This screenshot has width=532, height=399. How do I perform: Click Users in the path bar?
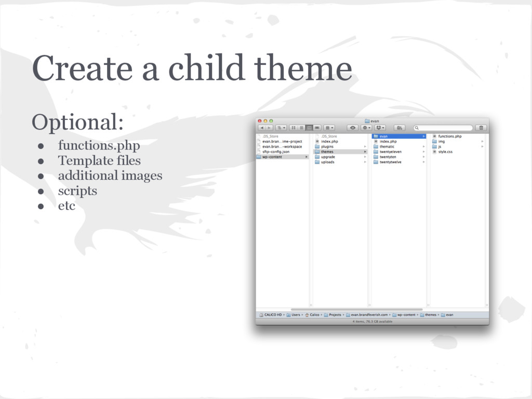click(x=294, y=315)
